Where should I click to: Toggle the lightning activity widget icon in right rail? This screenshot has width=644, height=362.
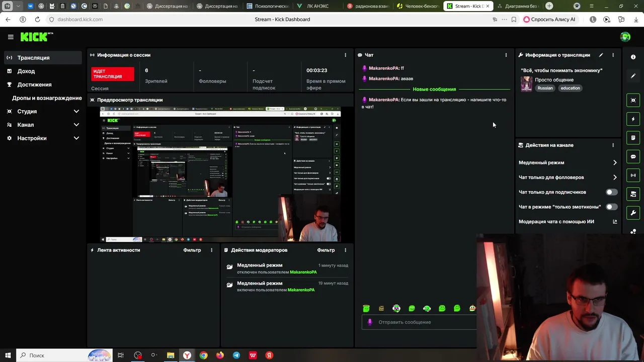(633, 119)
